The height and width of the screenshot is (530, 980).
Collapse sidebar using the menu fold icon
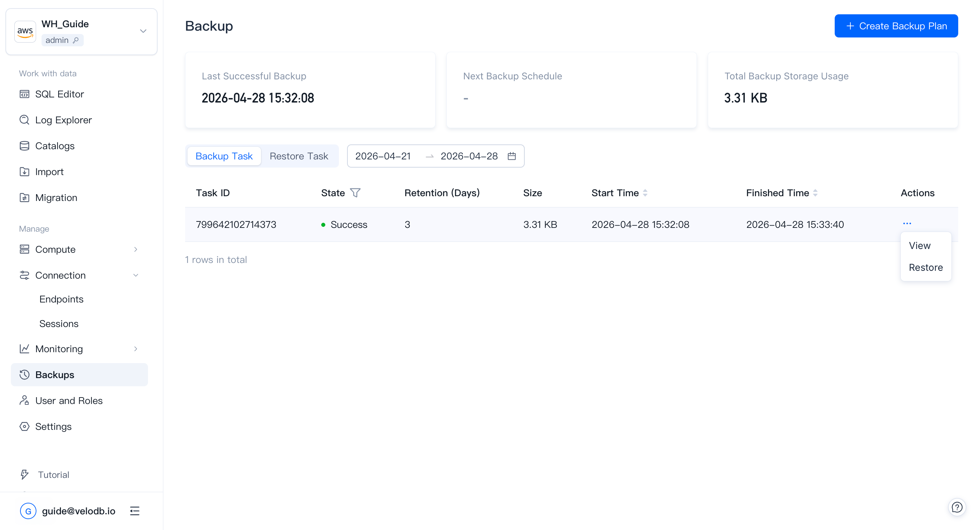pyautogui.click(x=135, y=511)
